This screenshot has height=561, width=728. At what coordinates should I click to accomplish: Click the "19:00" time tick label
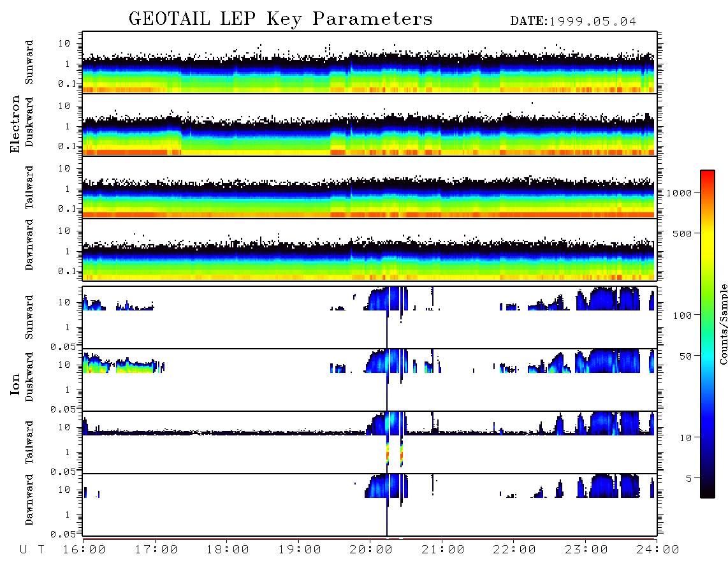(300, 550)
